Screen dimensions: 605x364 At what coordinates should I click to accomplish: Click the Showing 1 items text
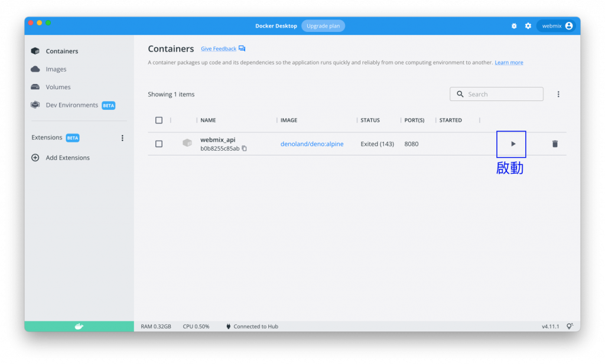click(x=171, y=94)
